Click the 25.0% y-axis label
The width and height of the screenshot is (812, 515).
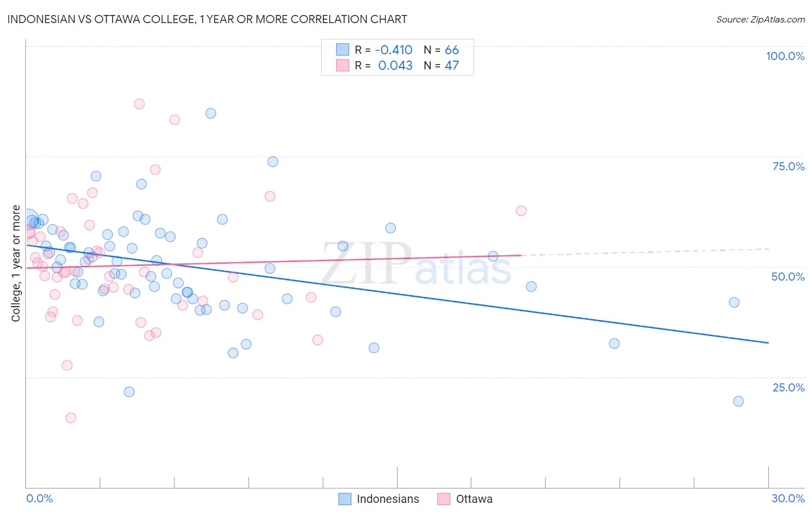788,387
